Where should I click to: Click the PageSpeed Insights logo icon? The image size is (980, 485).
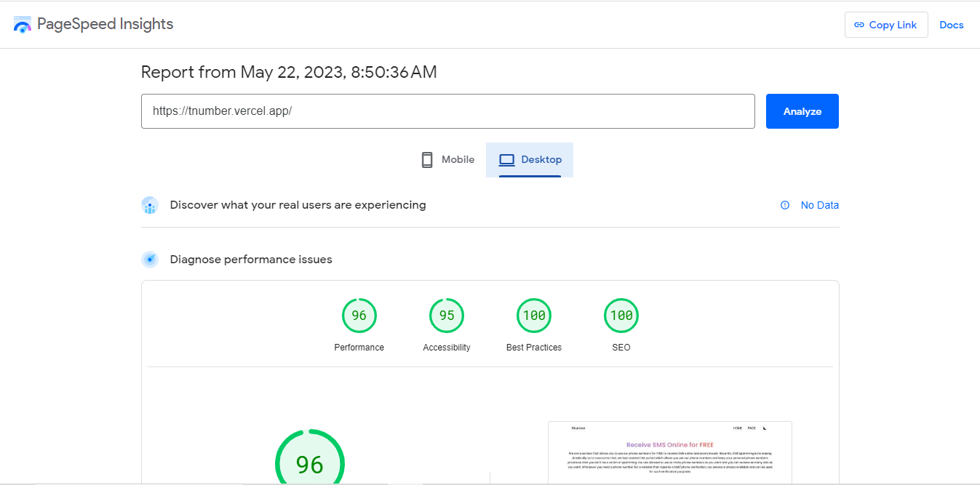[22, 23]
